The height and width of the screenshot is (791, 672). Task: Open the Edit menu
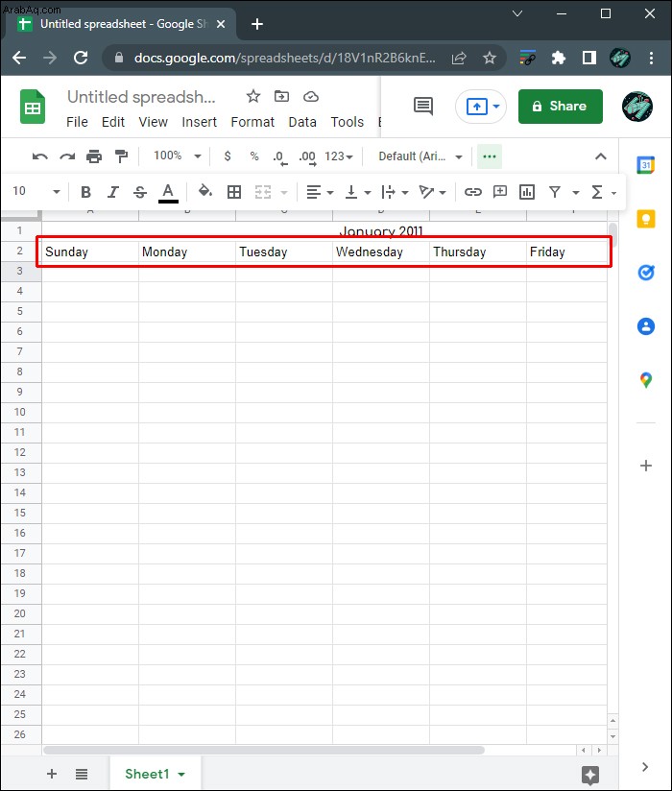(x=113, y=122)
